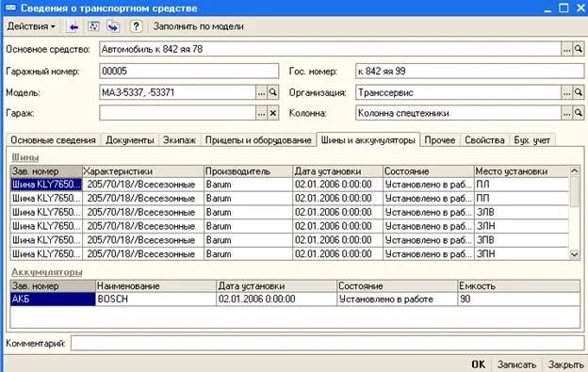Click the OK button
This screenshot has height=372, width=588.
click(x=478, y=364)
